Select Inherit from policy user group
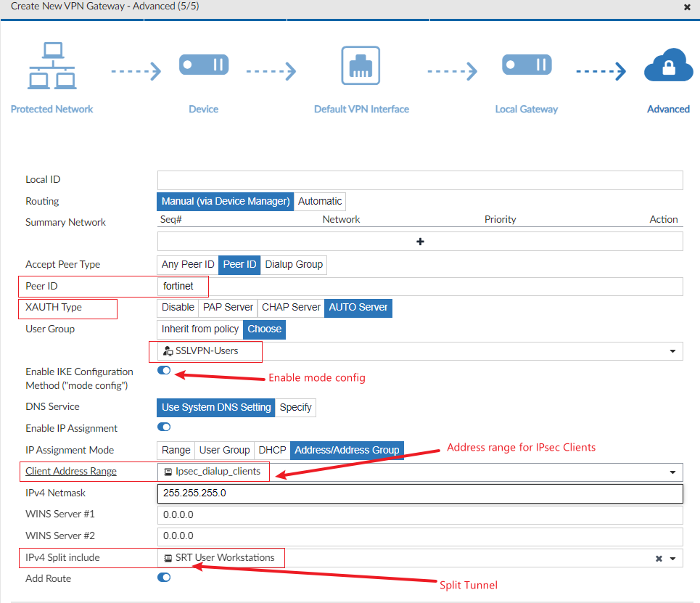 click(x=200, y=329)
